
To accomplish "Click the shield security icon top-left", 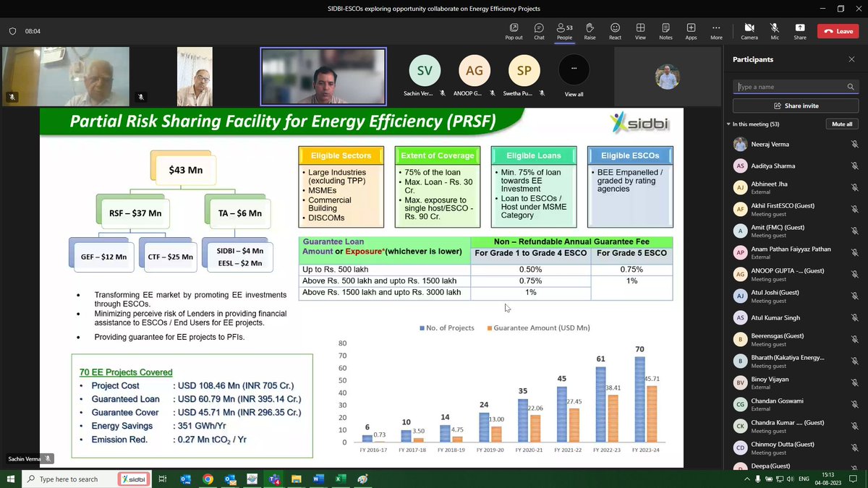I will (x=12, y=31).
